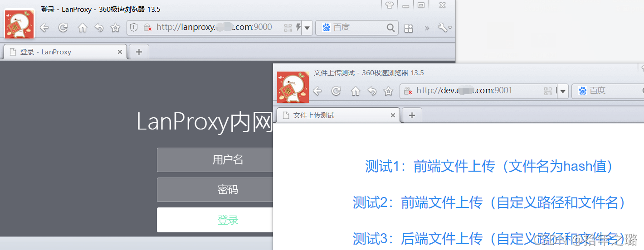This screenshot has width=644, height=250.
Task: Expand address dropdown in upload test window
Action: coord(563,91)
